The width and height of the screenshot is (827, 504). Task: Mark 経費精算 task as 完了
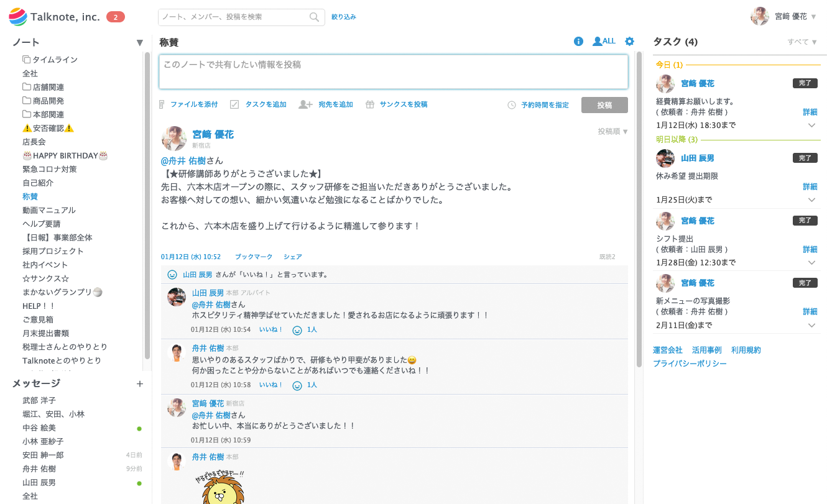coord(805,83)
